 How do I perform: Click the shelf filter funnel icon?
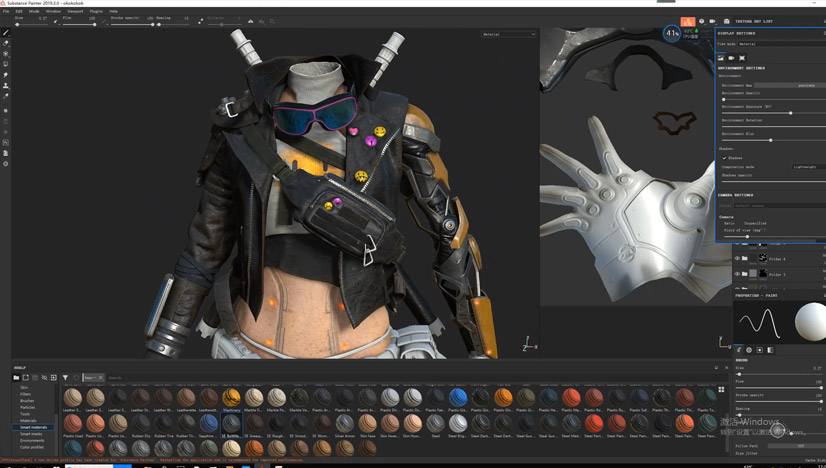(65, 377)
